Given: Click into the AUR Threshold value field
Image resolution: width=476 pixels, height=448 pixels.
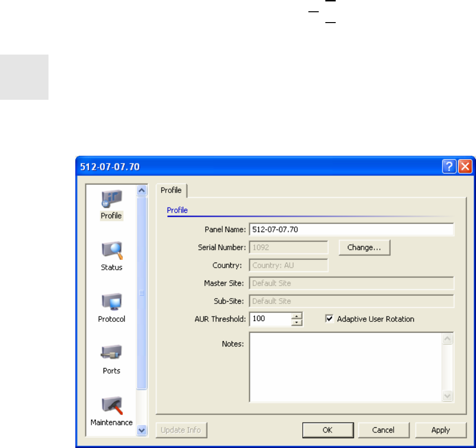Looking at the screenshot, I should [270, 319].
